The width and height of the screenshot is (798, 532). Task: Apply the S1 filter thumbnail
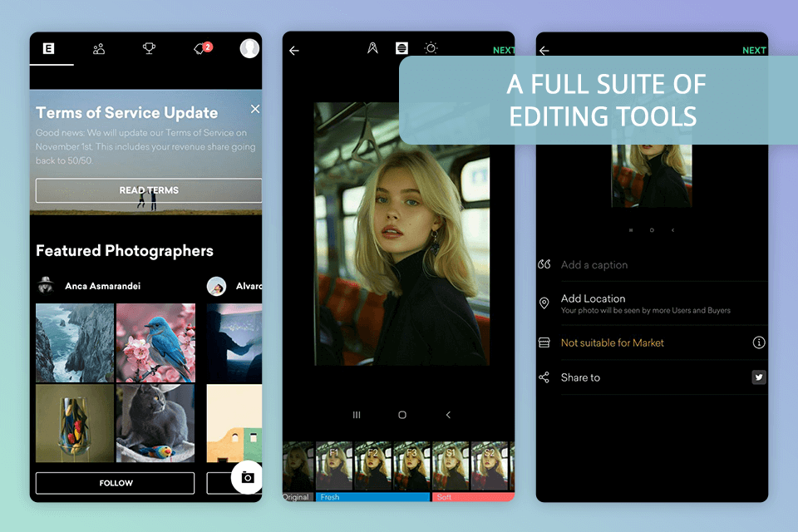(x=451, y=465)
